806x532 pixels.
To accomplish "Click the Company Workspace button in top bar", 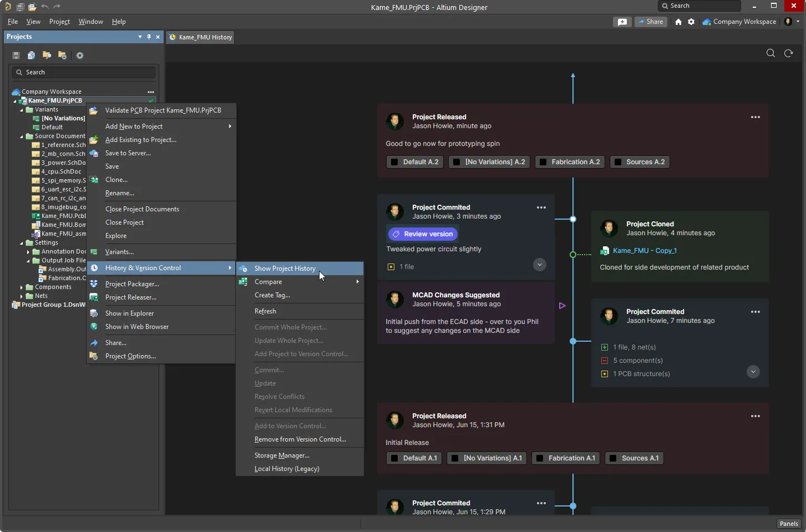I will point(739,22).
